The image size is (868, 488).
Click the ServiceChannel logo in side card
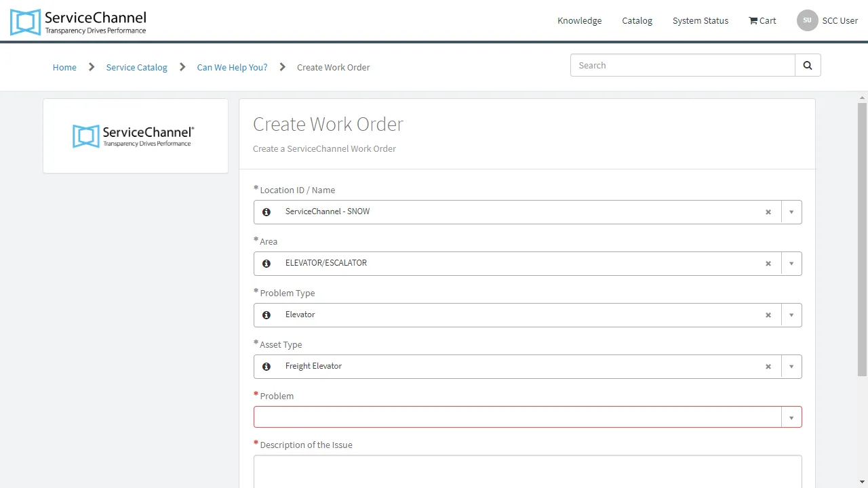pyautogui.click(x=134, y=136)
